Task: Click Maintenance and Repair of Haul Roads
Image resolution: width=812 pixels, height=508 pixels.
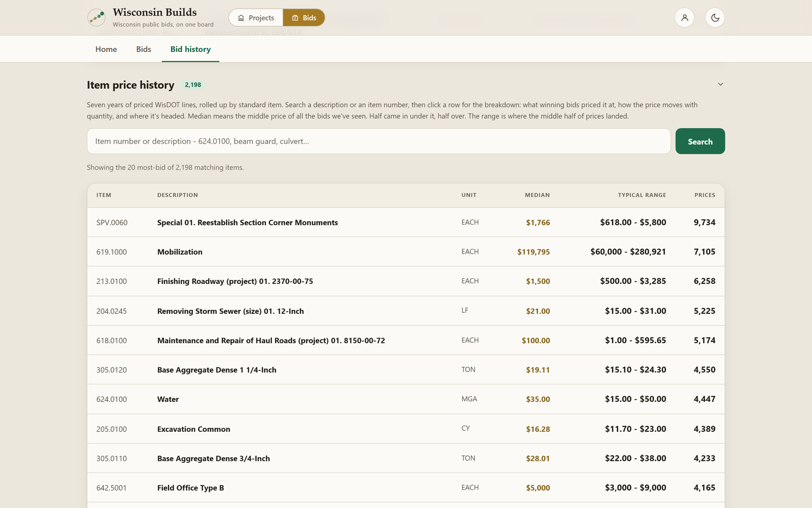Action: coord(406,340)
